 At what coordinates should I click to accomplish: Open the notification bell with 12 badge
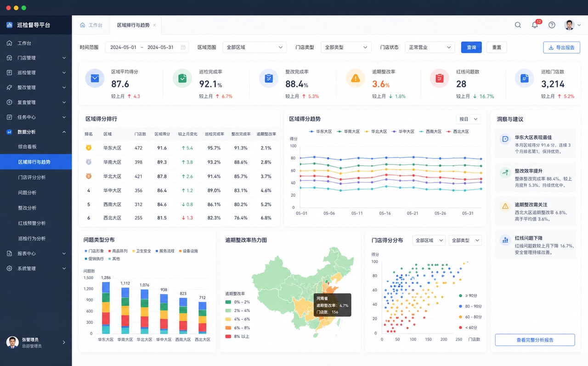pyautogui.click(x=535, y=25)
